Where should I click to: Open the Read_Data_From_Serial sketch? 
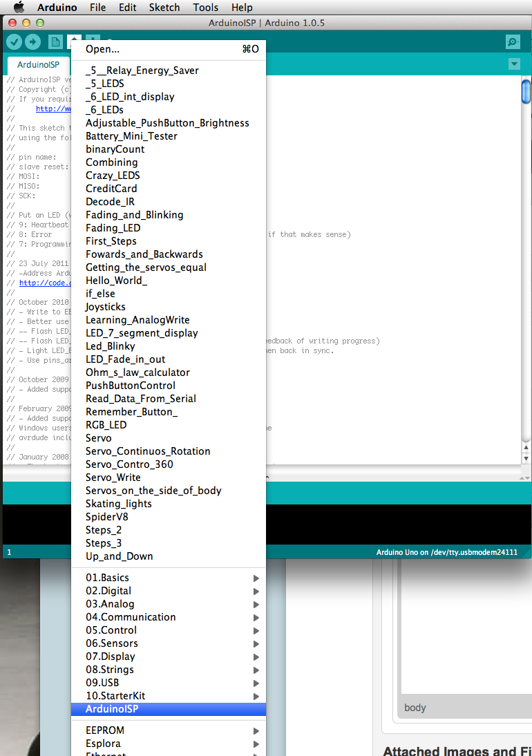coord(169,398)
